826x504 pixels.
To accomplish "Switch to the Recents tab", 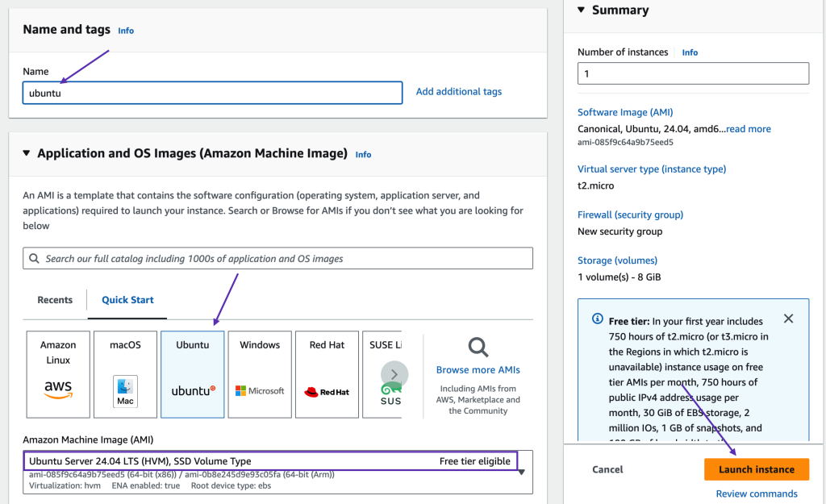I will [x=55, y=300].
